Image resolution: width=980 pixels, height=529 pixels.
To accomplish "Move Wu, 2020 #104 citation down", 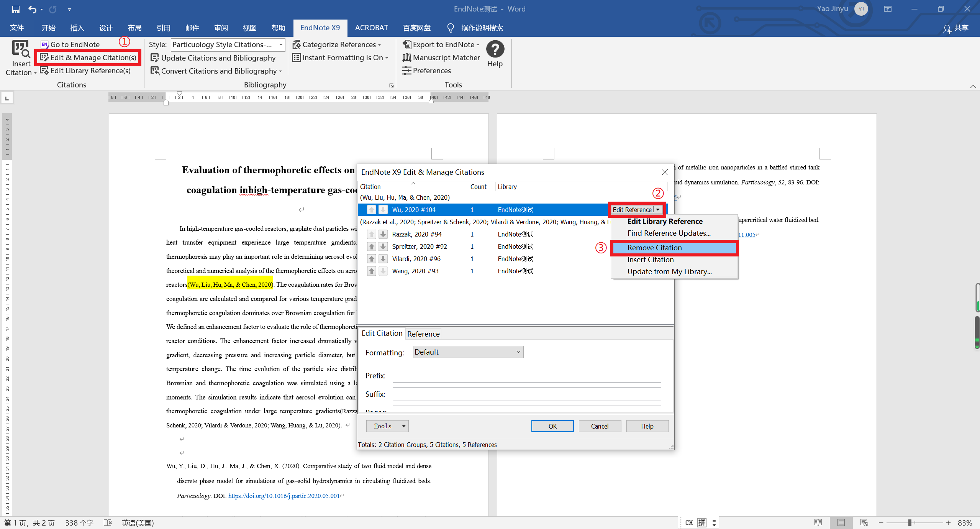I will click(383, 210).
